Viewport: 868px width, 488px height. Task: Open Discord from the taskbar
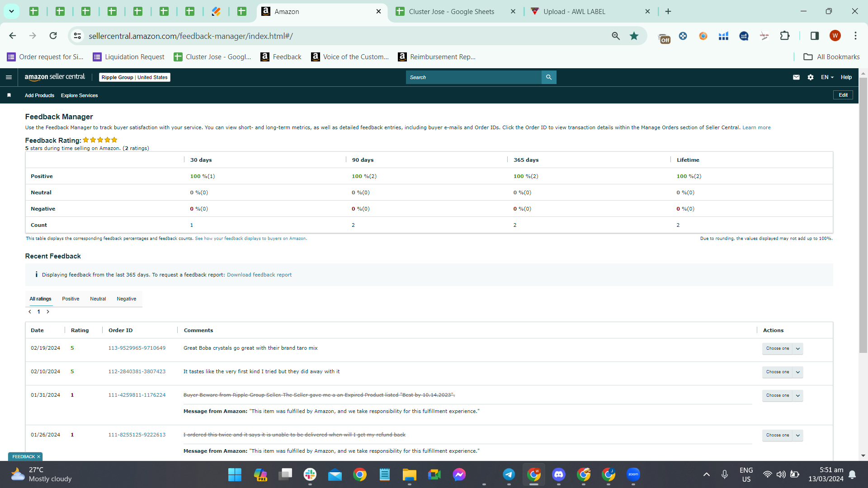click(559, 474)
